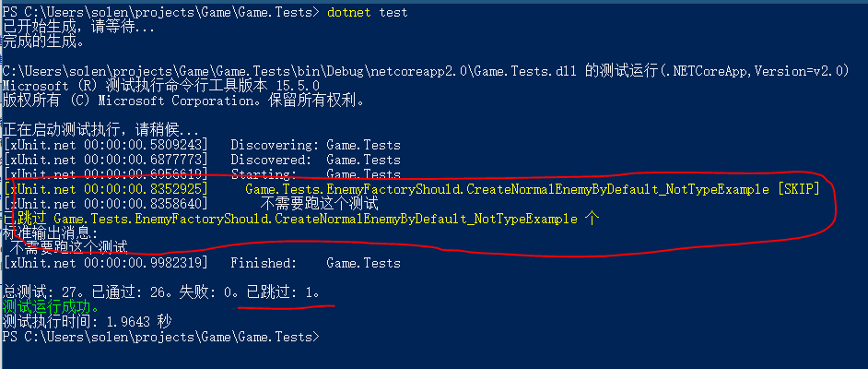Click the 'Discovered: Game.Tests' log line
Viewport: 868px width, 369px height.
315,161
